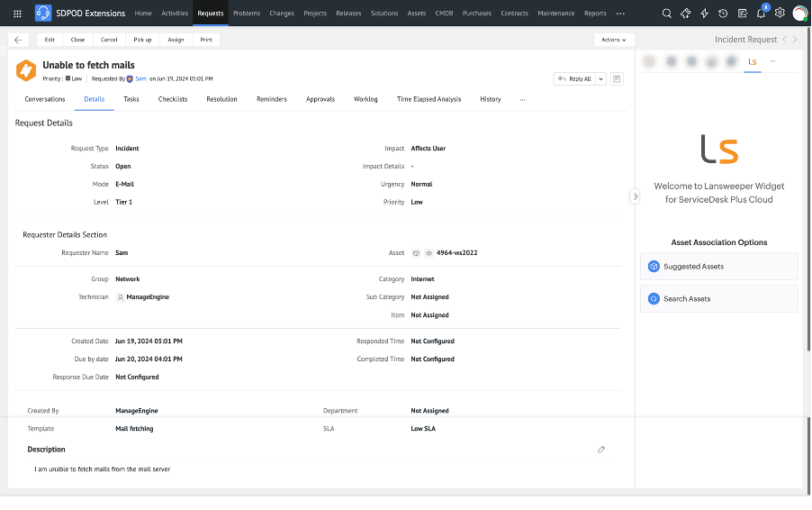Open the History tab

(491, 99)
